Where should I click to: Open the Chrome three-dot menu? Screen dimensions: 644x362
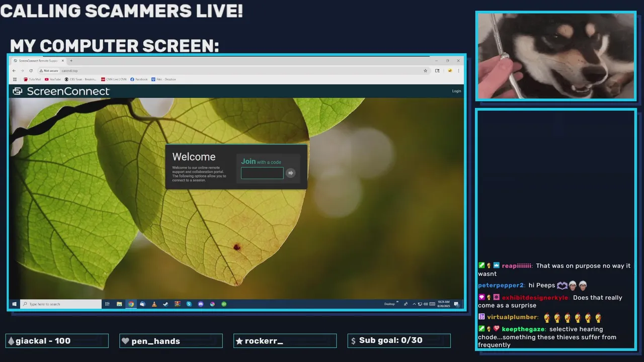[458, 71]
